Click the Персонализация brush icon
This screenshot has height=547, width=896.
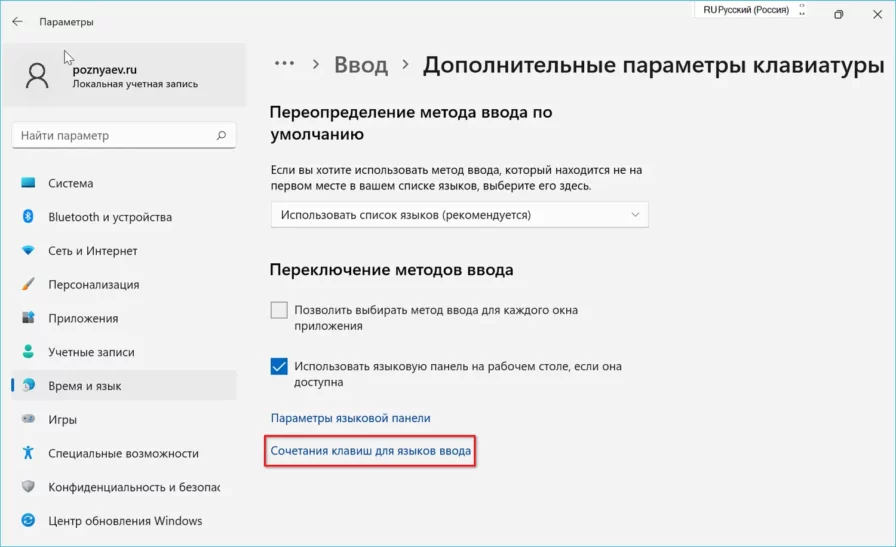(x=28, y=284)
